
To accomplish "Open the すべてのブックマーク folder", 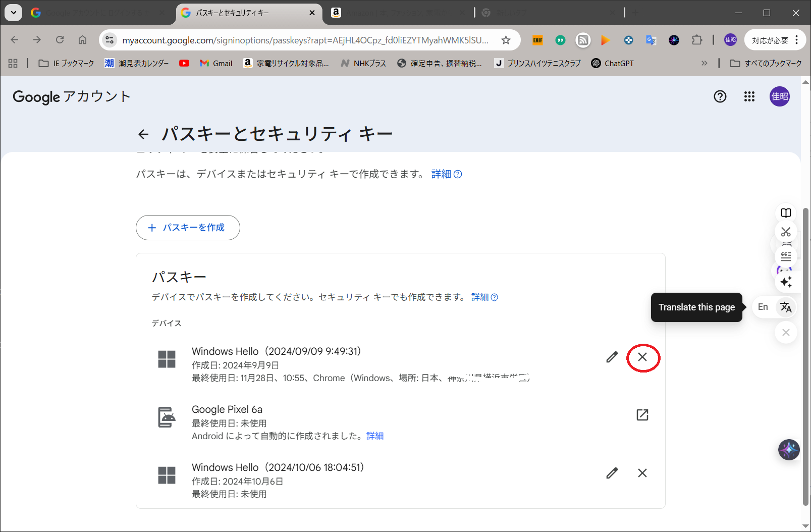I will coord(766,63).
